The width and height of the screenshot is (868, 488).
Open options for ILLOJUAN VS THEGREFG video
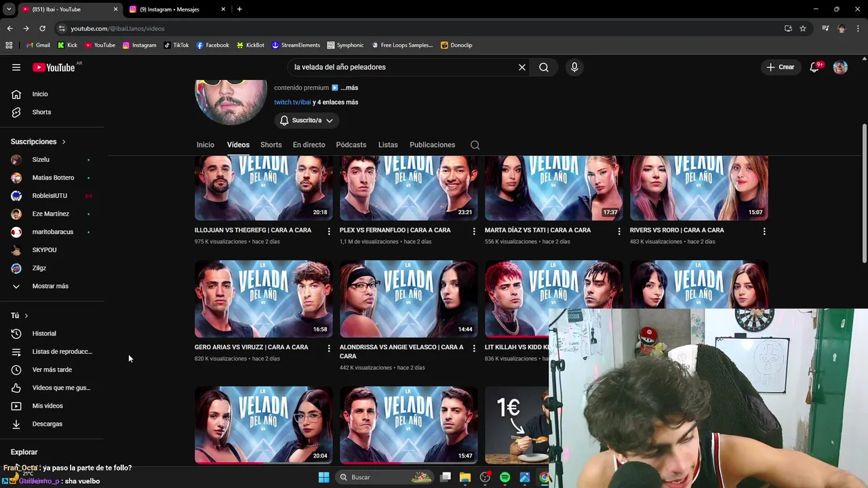[x=329, y=231]
